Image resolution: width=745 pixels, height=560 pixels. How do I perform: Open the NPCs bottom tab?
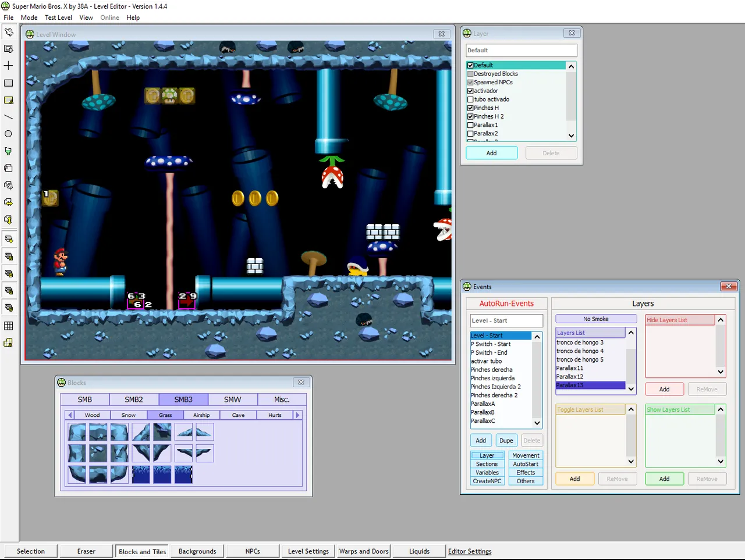pyautogui.click(x=253, y=551)
